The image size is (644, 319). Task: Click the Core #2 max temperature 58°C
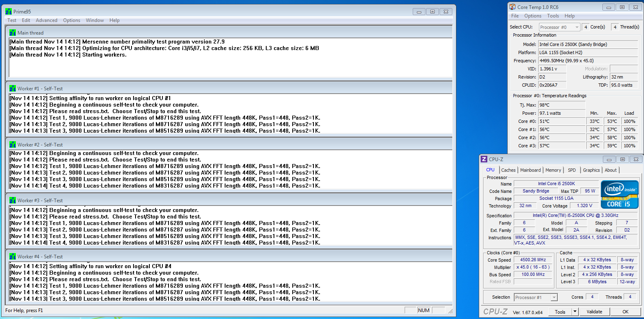[612, 138]
